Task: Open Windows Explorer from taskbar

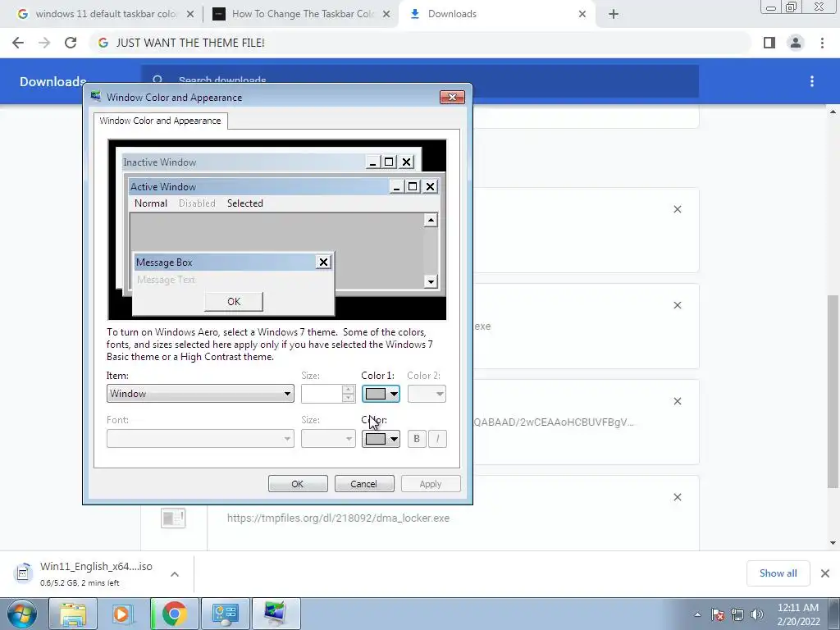Action: coord(72,614)
